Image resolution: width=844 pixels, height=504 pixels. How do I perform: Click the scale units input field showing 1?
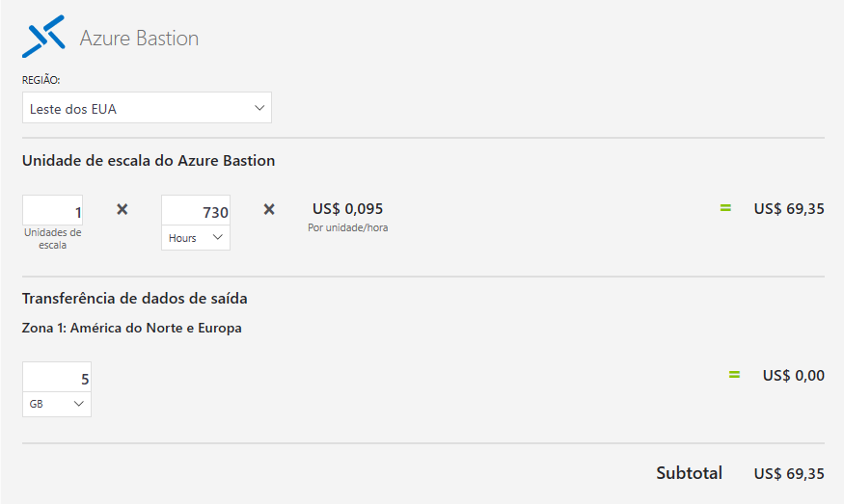pyautogui.click(x=53, y=211)
